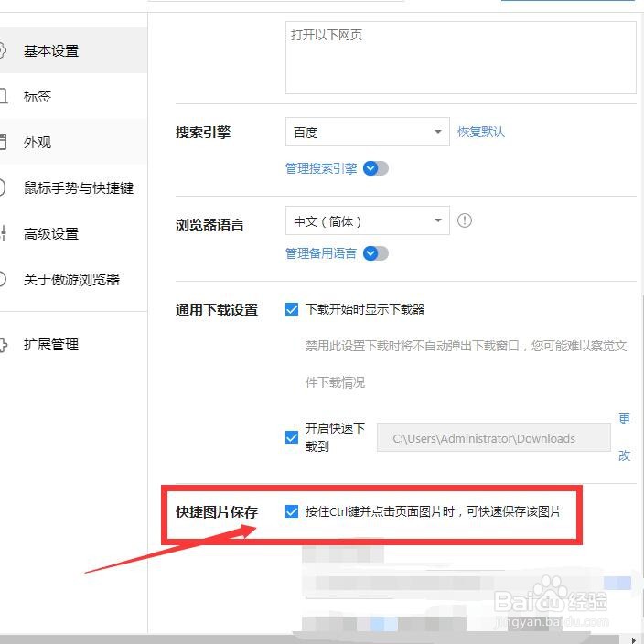Click the browser language warning info icon
Viewport: 644px width, 644px height.
[465, 220]
